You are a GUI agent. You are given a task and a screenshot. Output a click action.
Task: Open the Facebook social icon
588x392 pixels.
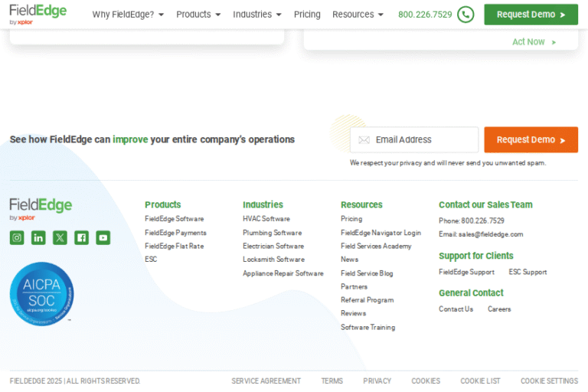tap(81, 237)
